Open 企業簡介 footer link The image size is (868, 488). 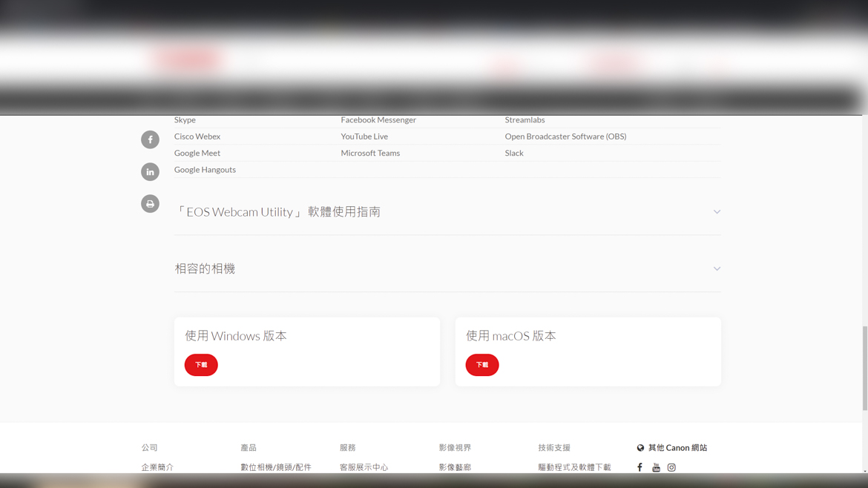tap(157, 467)
